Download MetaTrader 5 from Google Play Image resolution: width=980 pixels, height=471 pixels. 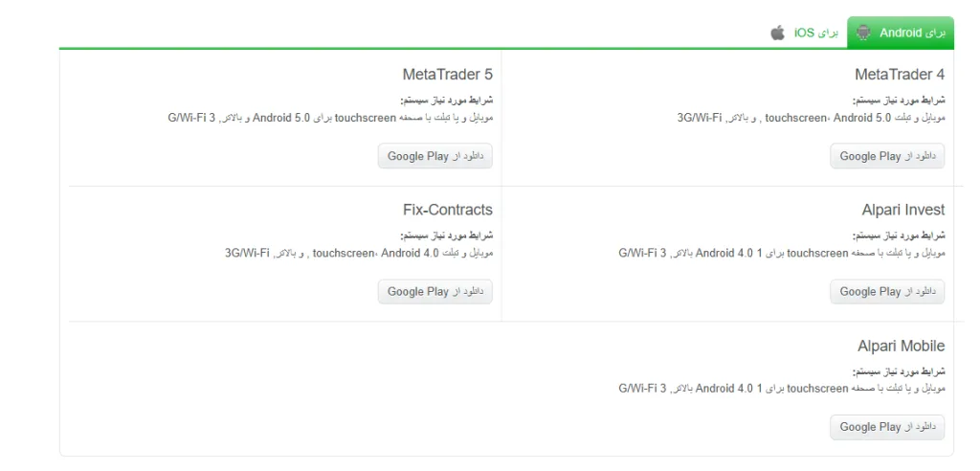[434, 156]
